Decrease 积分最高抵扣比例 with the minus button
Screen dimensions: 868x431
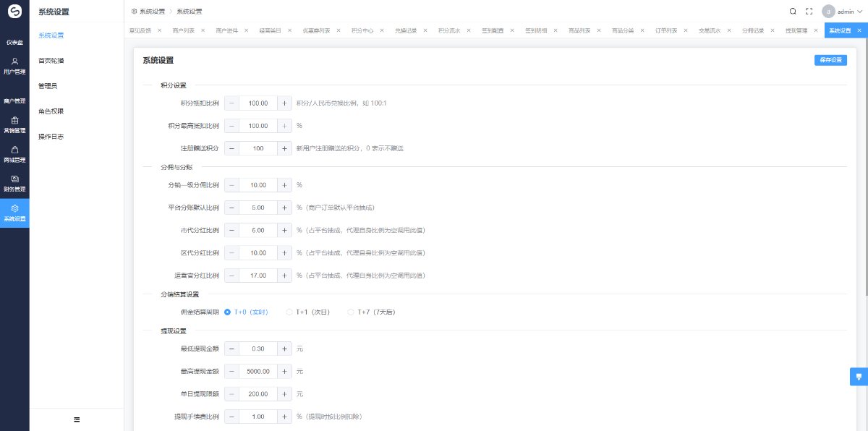coord(231,126)
